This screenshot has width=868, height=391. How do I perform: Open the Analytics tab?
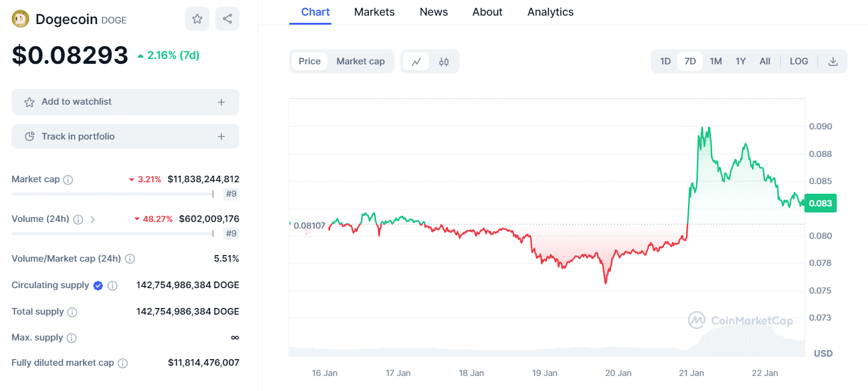550,12
